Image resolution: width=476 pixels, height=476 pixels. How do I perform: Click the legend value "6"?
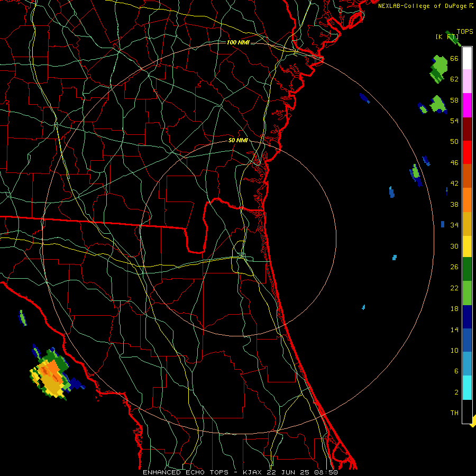[x=456, y=371]
